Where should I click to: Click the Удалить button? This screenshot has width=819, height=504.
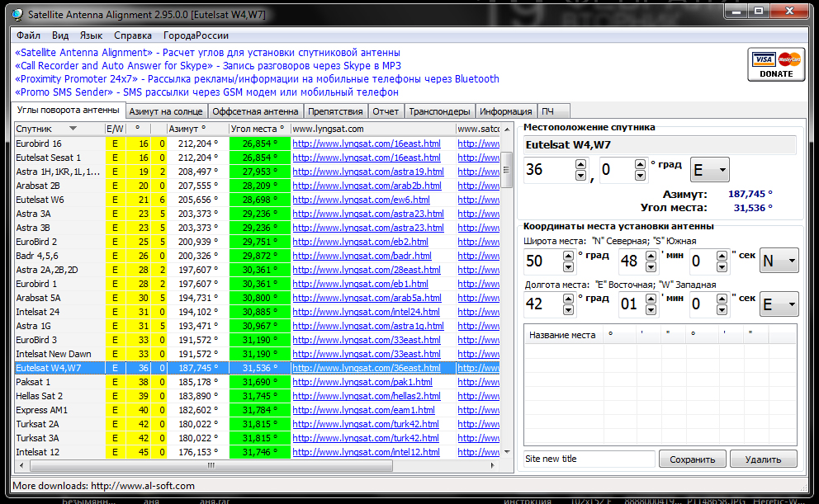pos(763,459)
